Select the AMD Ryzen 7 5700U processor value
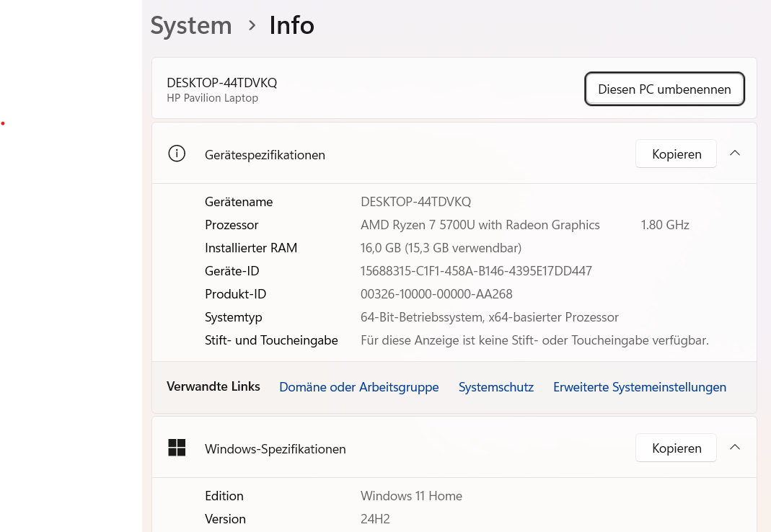771x532 pixels. tap(480, 225)
